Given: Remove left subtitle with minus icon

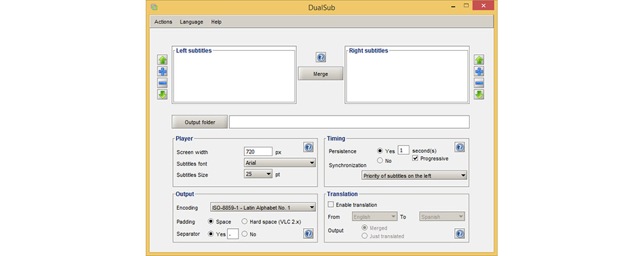Looking at the screenshot, I should pyautogui.click(x=163, y=83).
